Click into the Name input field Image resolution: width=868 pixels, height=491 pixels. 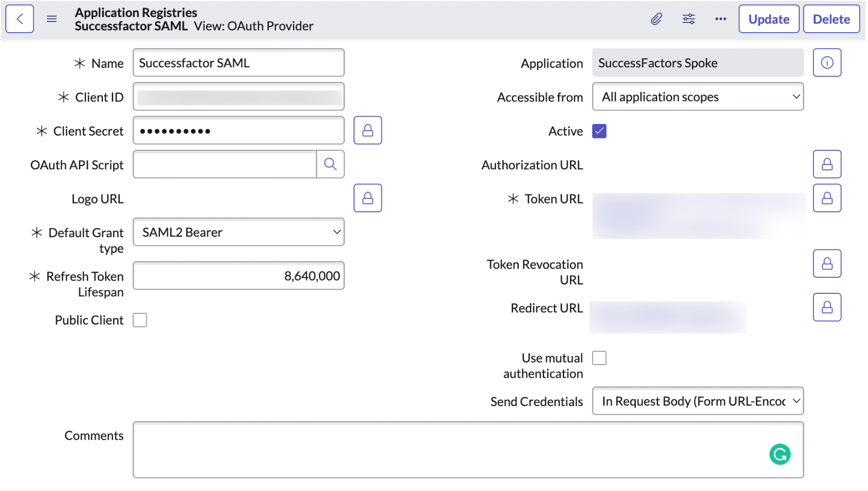click(238, 62)
